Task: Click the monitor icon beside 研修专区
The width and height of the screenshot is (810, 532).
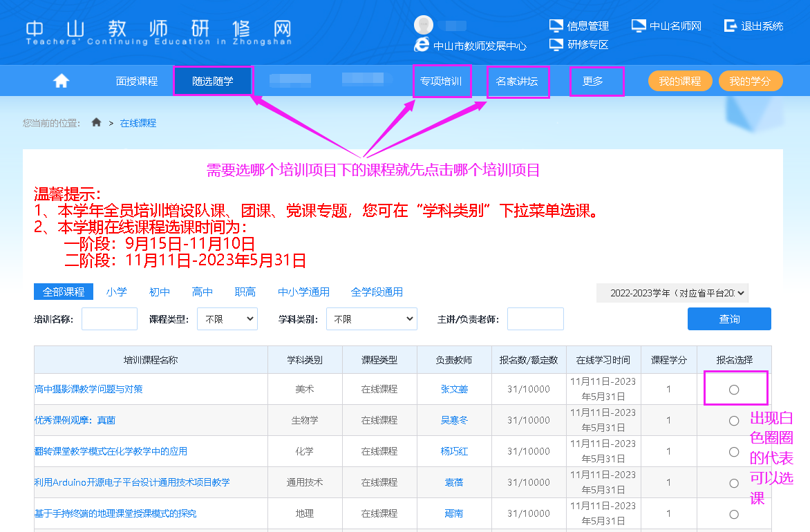Action: (x=556, y=44)
